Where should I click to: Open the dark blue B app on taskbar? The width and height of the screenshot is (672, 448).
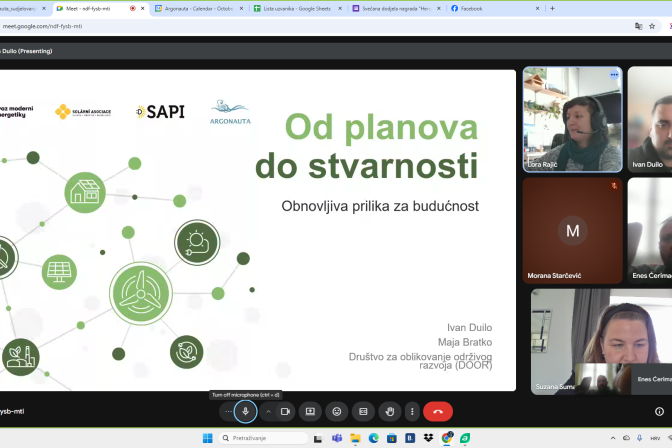(410, 438)
